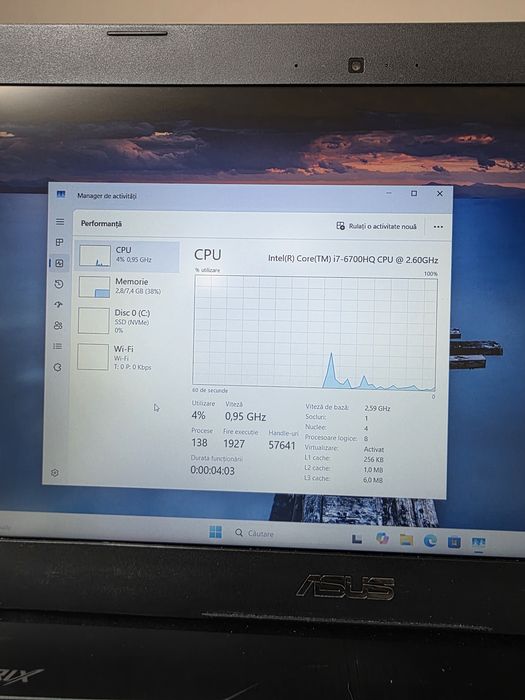Click the 0:00:04:03 uptime value
Viewport: 525px width, 700px height.
[x=212, y=471]
